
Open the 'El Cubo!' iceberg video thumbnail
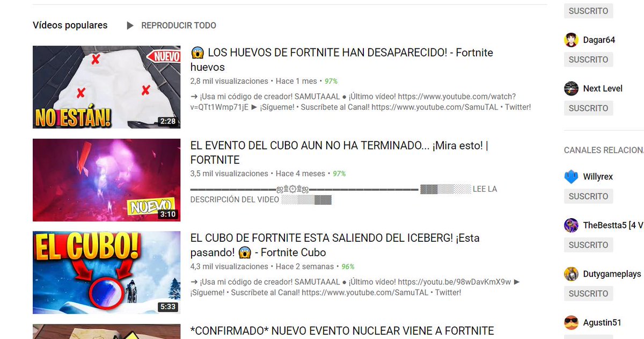coord(106,272)
